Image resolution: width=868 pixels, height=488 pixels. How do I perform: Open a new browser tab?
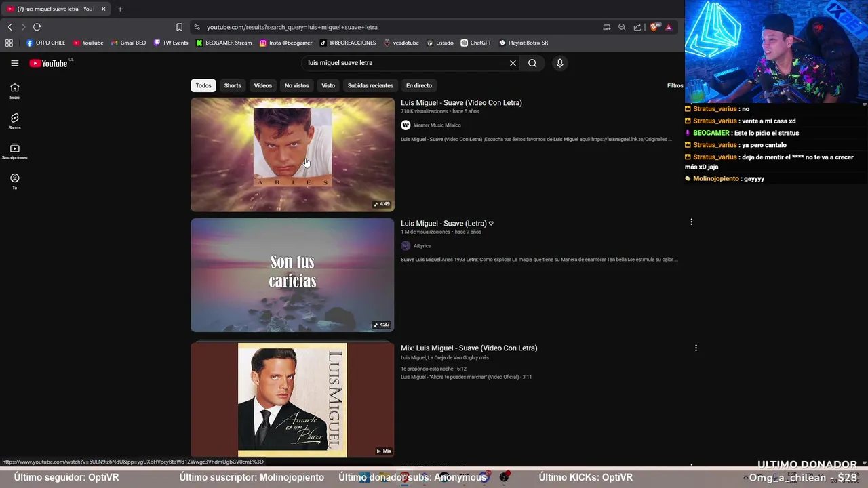(x=120, y=9)
